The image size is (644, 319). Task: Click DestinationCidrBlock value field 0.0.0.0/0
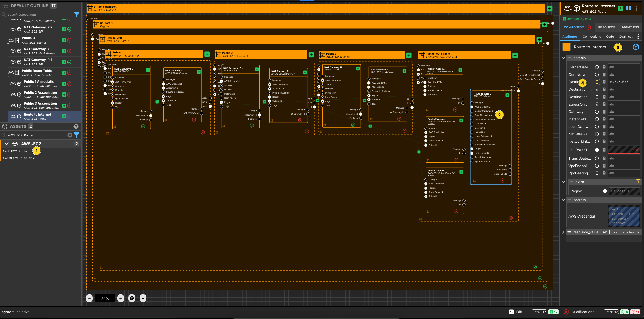click(x=624, y=82)
